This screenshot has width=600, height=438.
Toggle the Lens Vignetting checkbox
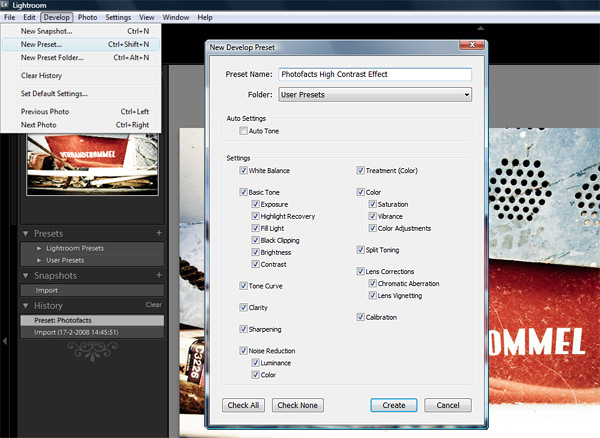click(x=372, y=295)
